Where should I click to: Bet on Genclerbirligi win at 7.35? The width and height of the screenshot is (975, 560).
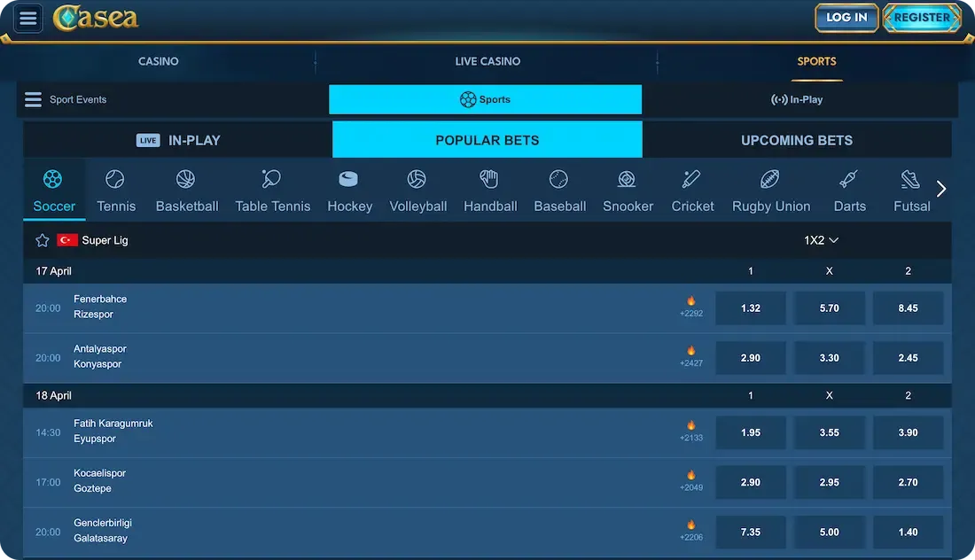pos(751,532)
